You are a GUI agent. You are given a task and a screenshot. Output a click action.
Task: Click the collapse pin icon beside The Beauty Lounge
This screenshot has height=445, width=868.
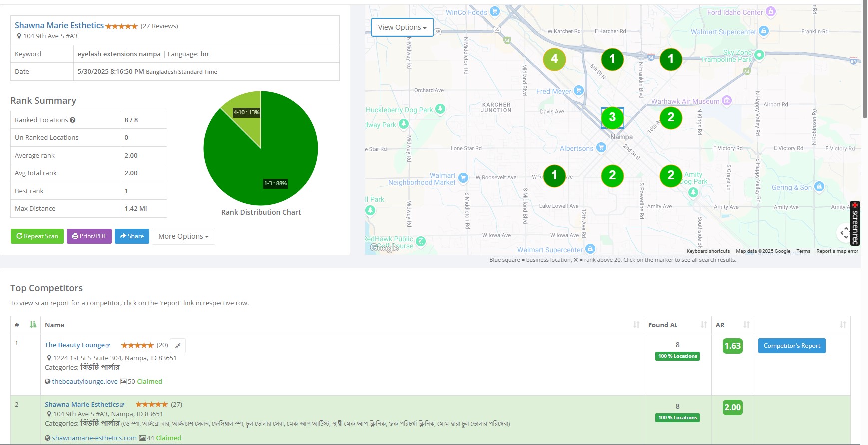[178, 346]
